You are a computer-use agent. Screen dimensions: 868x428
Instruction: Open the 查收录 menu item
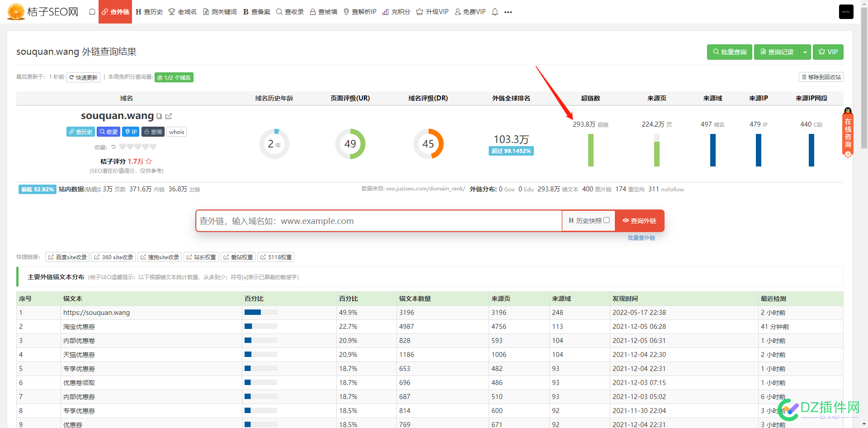point(290,12)
